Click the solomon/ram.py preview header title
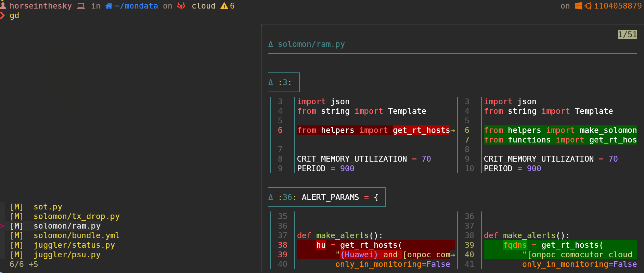The image size is (644, 273). point(311,44)
